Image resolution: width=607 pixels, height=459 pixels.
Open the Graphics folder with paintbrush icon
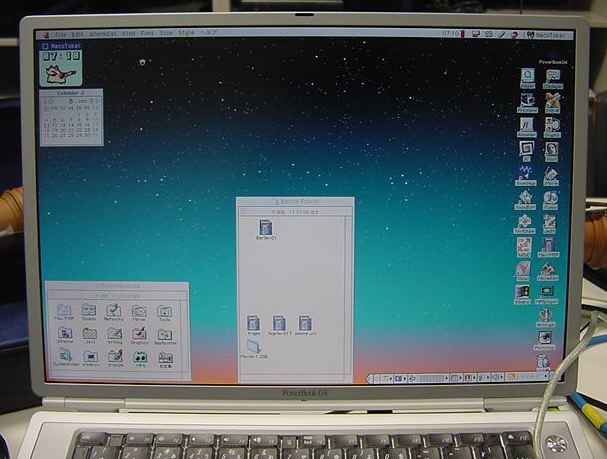click(139, 335)
